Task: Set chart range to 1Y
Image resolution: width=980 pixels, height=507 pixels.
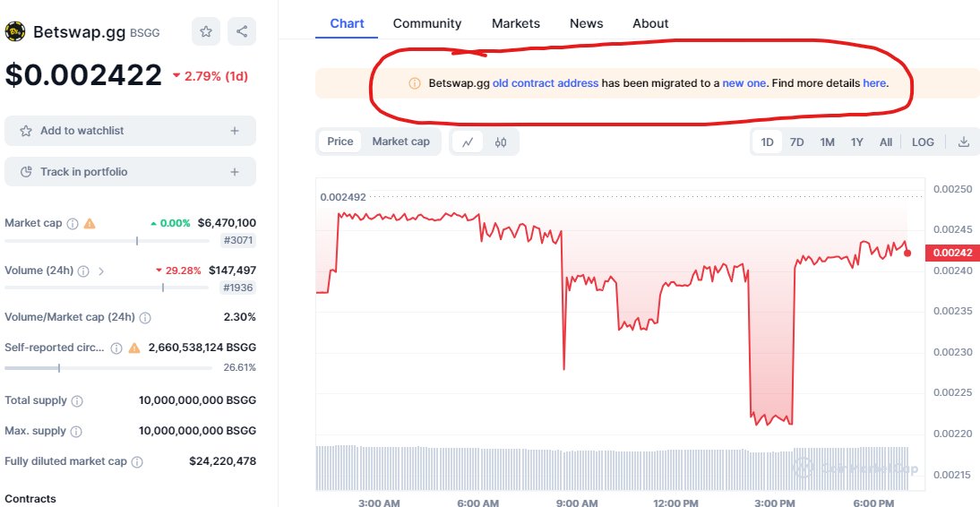Action: click(x=857, y=142)
